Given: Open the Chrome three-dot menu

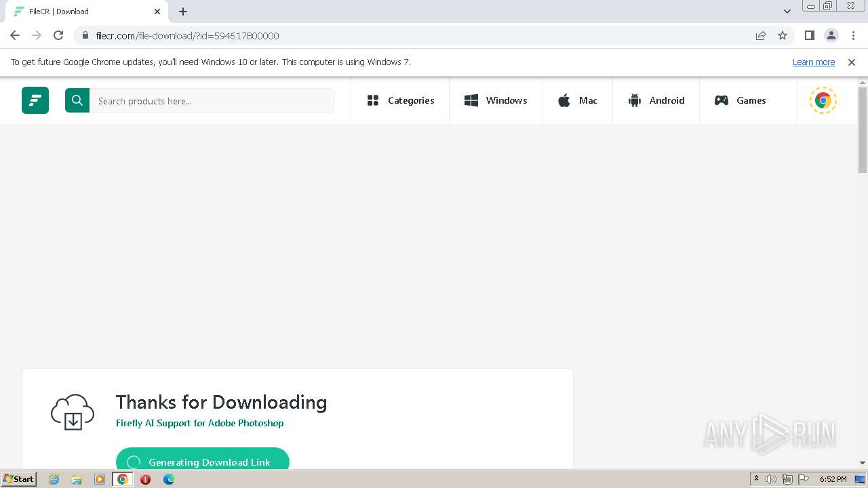Looking at the screenshot, I should [x=853, y=35].
